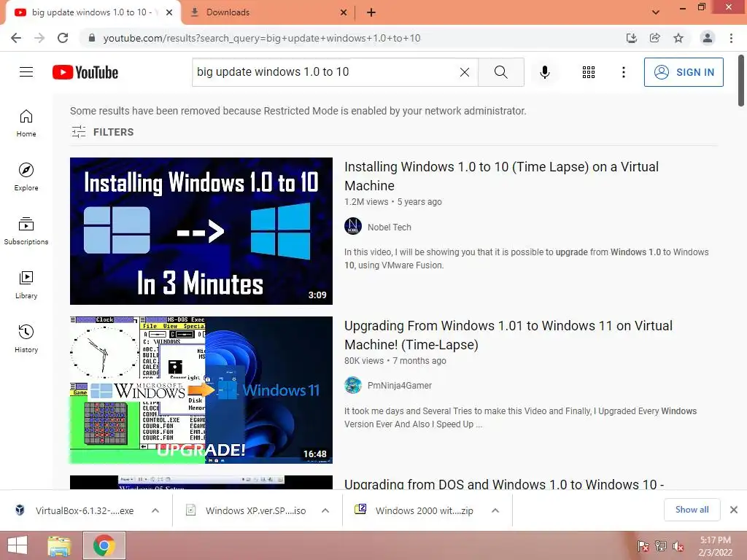747x560 pixels.
Task: Expand Windows 2000 zip download options arrow
Action: (x=495, y=510)
